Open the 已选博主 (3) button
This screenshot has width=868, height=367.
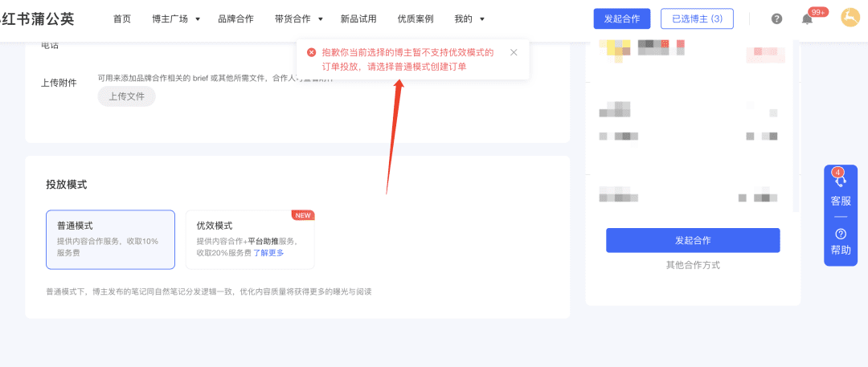[697, 18]
